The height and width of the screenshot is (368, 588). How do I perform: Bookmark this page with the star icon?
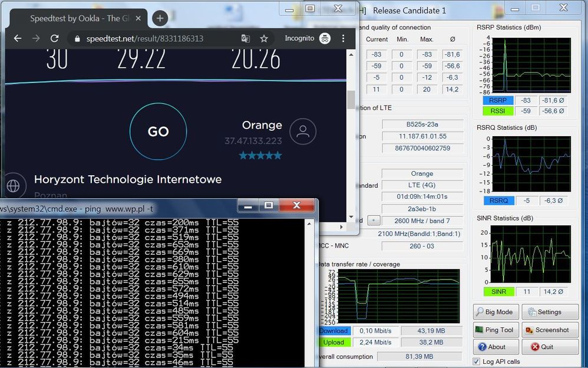264,38
